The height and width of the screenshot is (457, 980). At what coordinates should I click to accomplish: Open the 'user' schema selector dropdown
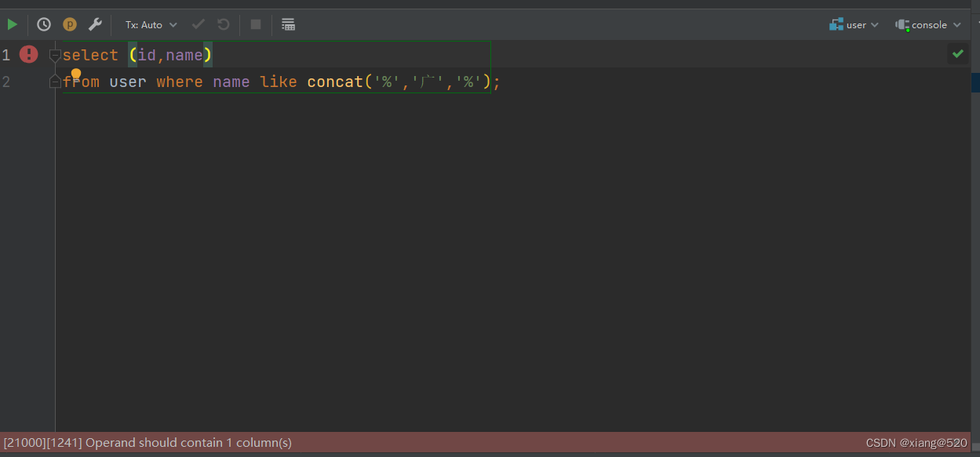click(x=854, y=24)
